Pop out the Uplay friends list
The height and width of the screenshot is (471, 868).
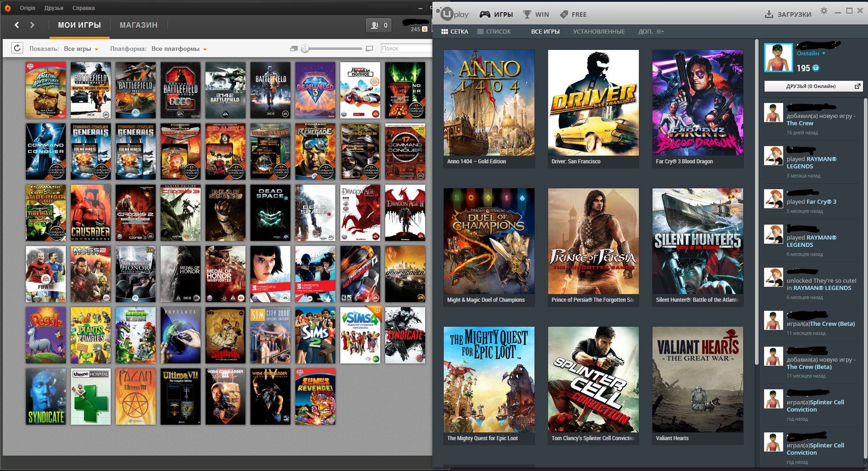pyautogui.click(x=858, y=86)
